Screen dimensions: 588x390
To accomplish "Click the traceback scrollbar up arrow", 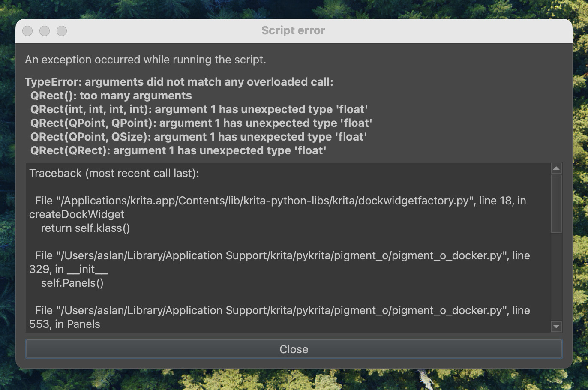I will point(556,168).
